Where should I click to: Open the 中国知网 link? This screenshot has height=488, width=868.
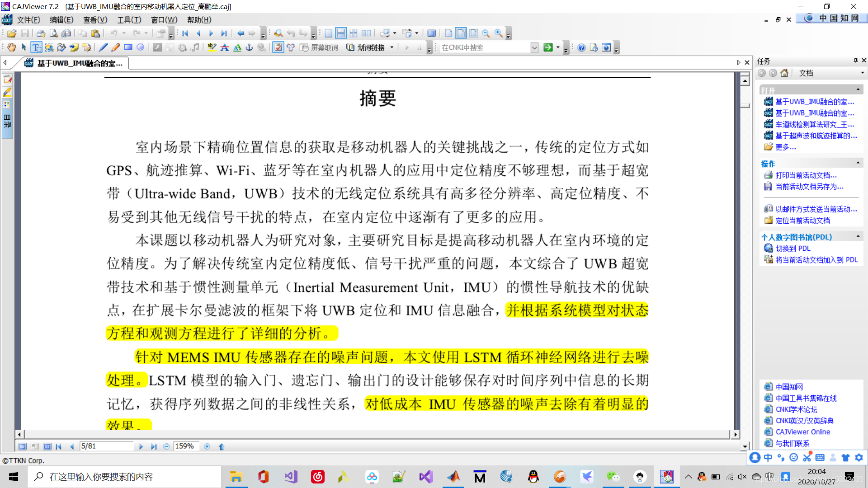(789, 387)
